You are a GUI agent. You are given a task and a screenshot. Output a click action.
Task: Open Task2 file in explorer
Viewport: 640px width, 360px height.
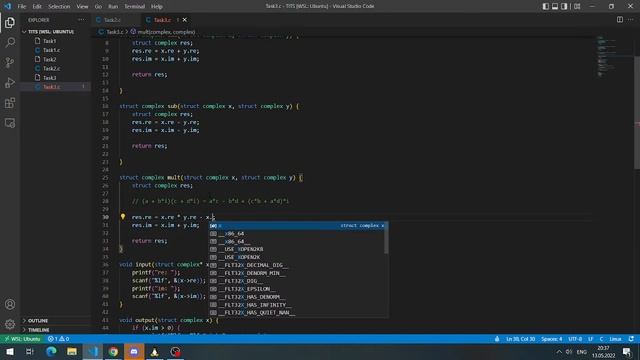(49, 59)
